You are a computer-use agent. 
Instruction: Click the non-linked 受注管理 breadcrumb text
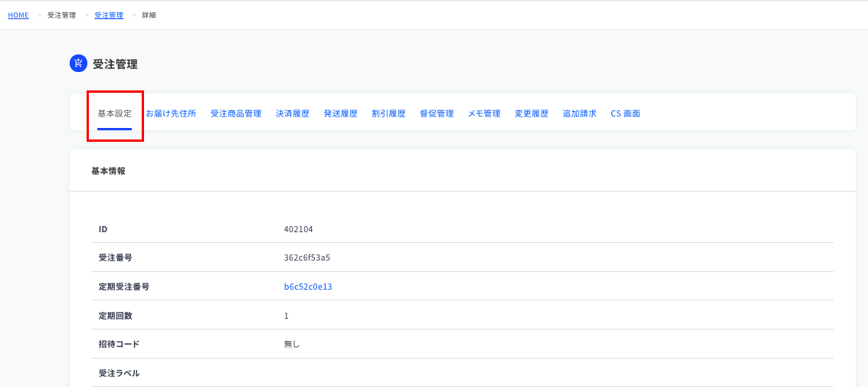[x=62, y=15]
